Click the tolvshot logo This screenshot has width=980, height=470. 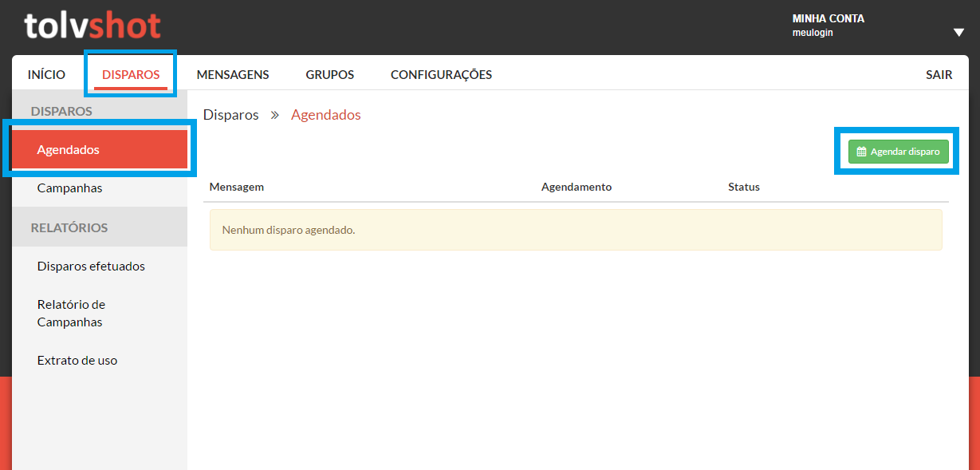92,26
